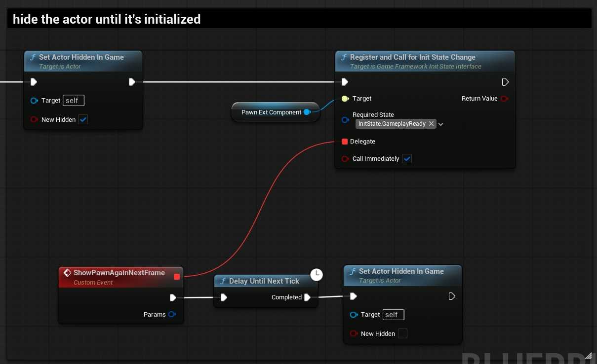Open the Required State tag dropdown arrow
The width and height of the screenshot is (597, 364).
[x=441, y=124]
